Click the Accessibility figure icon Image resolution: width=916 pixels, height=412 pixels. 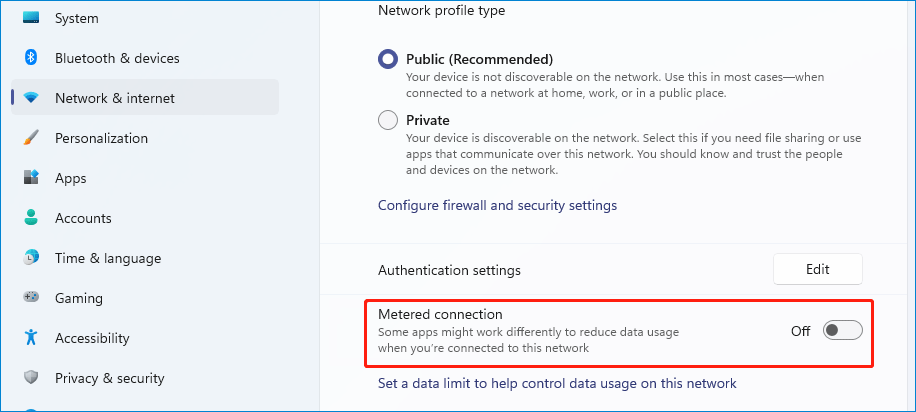[31, 338]
